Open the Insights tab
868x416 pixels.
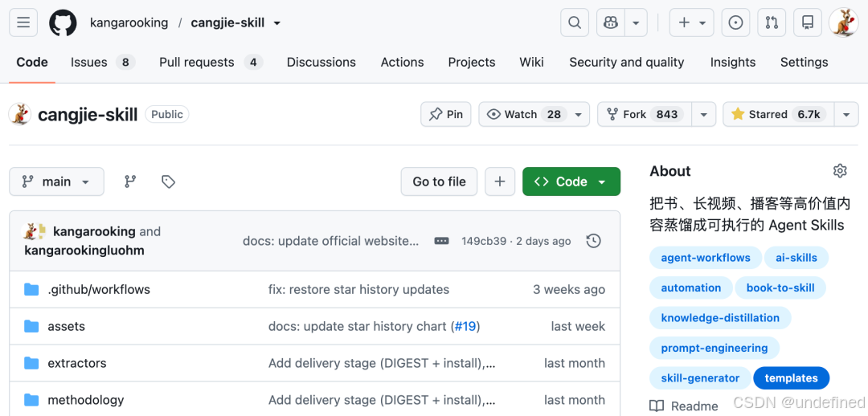click(x=733, y=62)
